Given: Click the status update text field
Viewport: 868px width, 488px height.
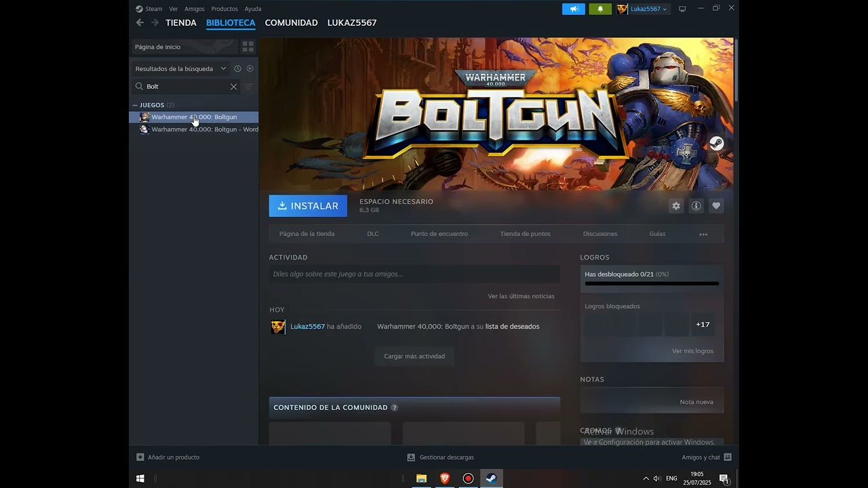Looking at the screenshot, I should coord(414,274).
